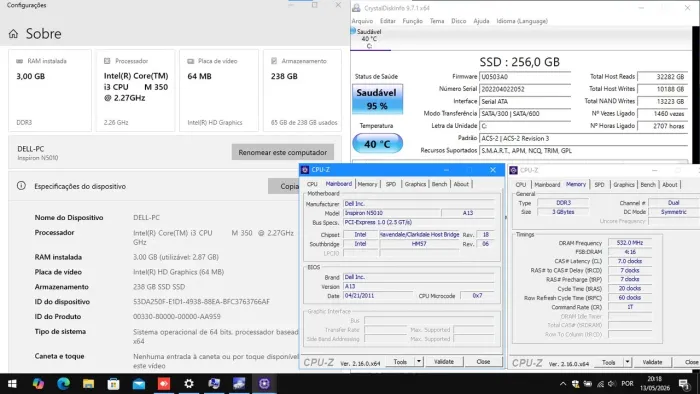The image size is (700, 394).
Task: Open About tab in Memory CPU-Z window
Action: point(670,184)
